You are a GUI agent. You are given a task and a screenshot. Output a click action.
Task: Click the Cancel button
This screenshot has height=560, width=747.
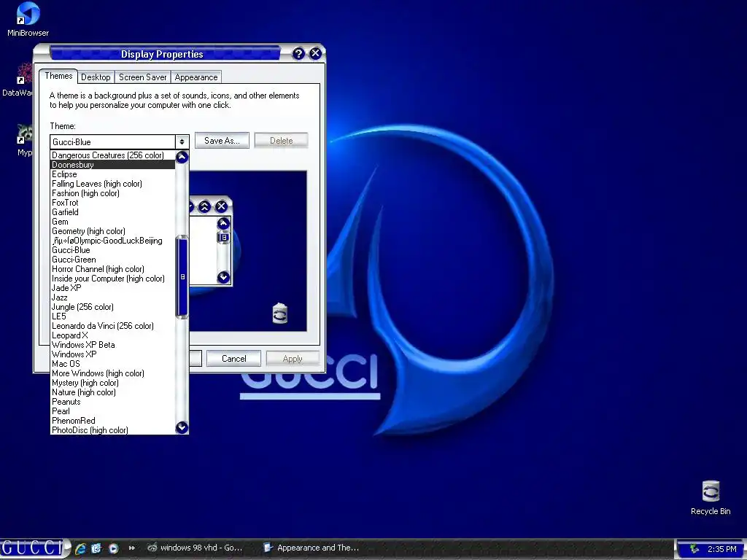(234, 359)
